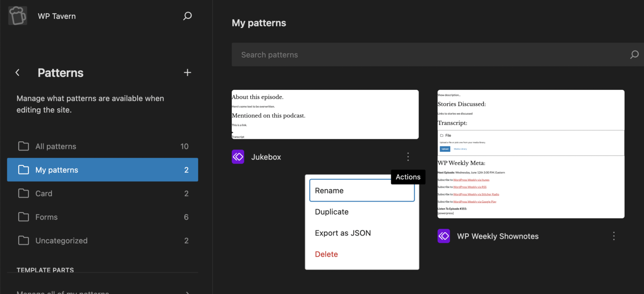
Task: Open the sidebar search magnifier icon
Action: click(x=187, y=16)
